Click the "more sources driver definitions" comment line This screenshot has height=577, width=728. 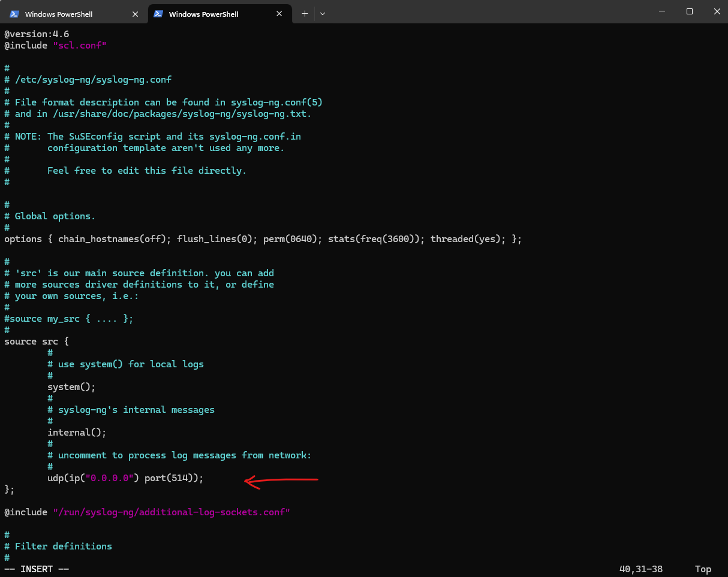tap(139, 285)
